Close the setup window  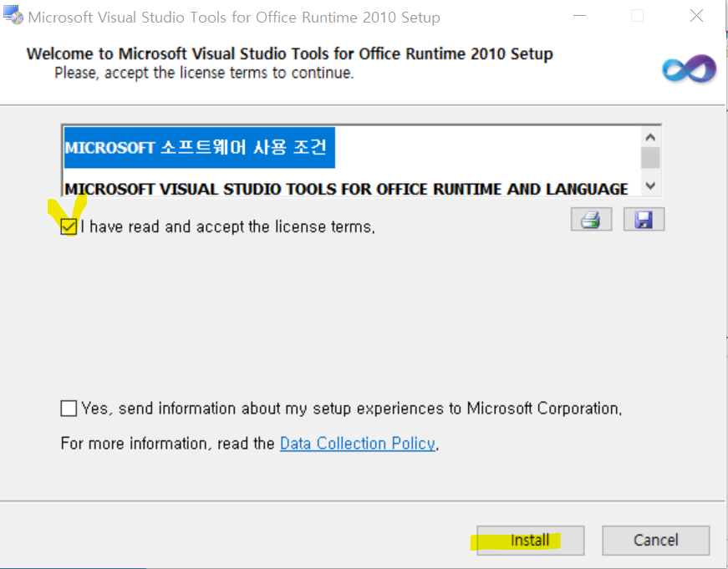tap(696, 16)
